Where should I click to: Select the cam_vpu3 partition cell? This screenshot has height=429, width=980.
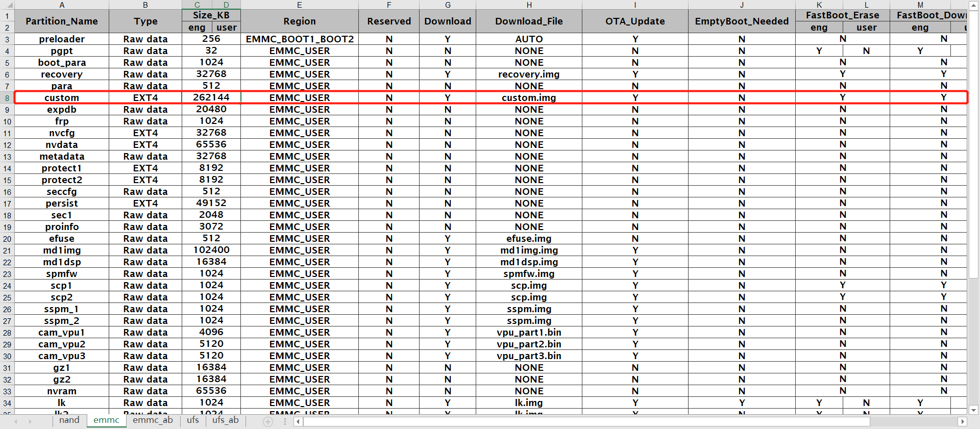coord(62,356)
